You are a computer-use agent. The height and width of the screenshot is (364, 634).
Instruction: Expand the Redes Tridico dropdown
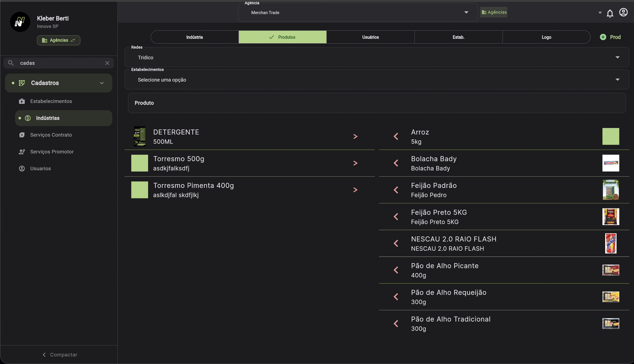[x=377, y=58]
